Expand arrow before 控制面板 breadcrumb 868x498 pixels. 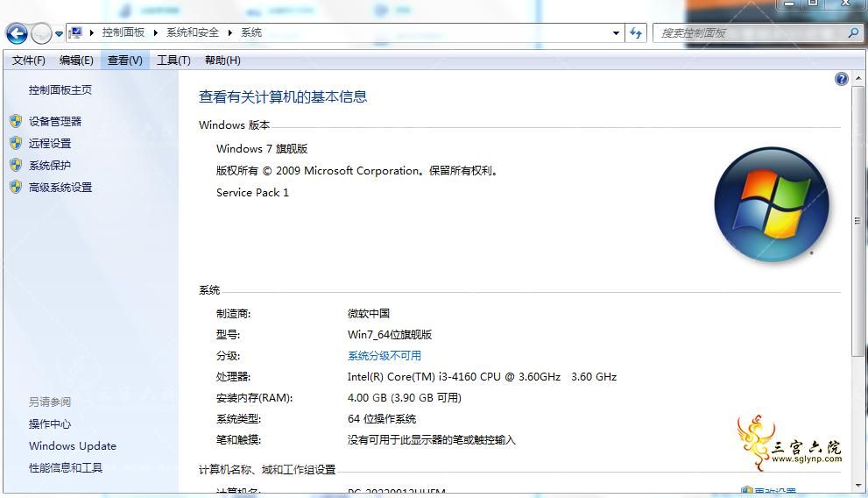coord(92,32)
